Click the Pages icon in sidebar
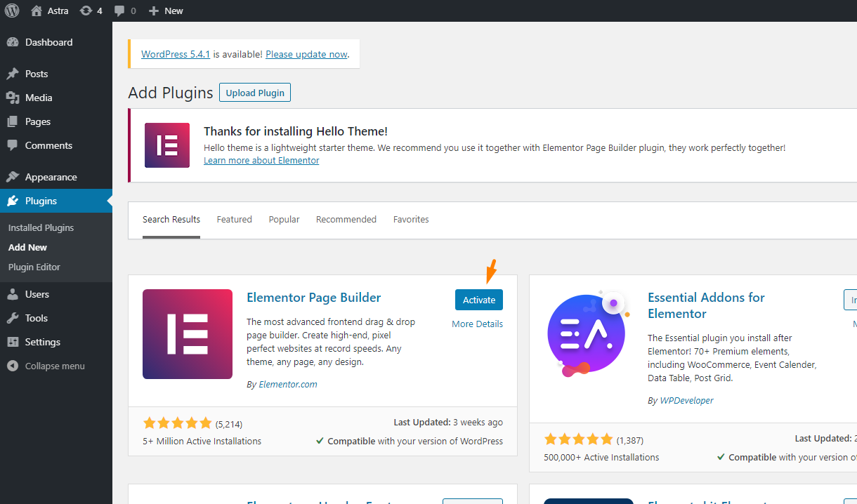Viewport: 857px width, 504px height. click(x=13, y=121)
